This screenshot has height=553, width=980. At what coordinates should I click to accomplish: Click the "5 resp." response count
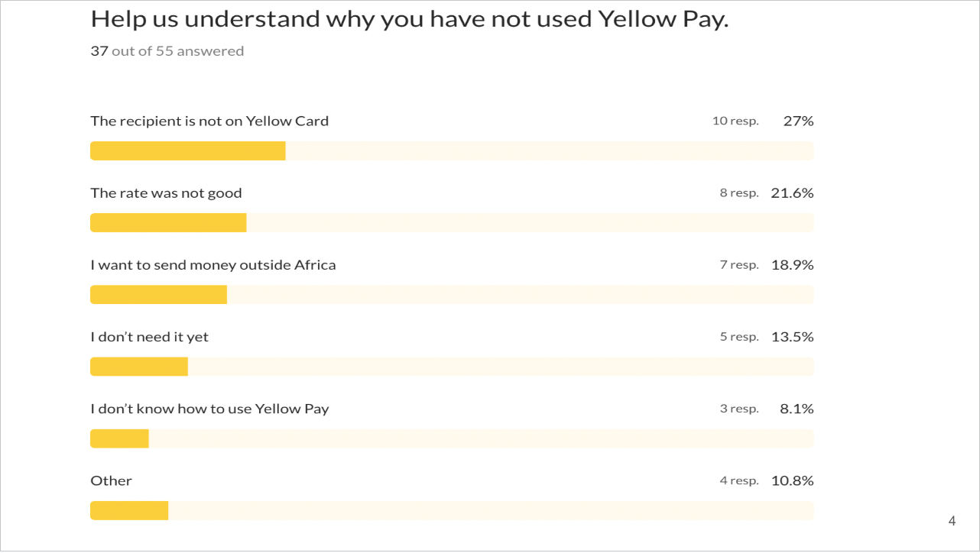[738, 337]
